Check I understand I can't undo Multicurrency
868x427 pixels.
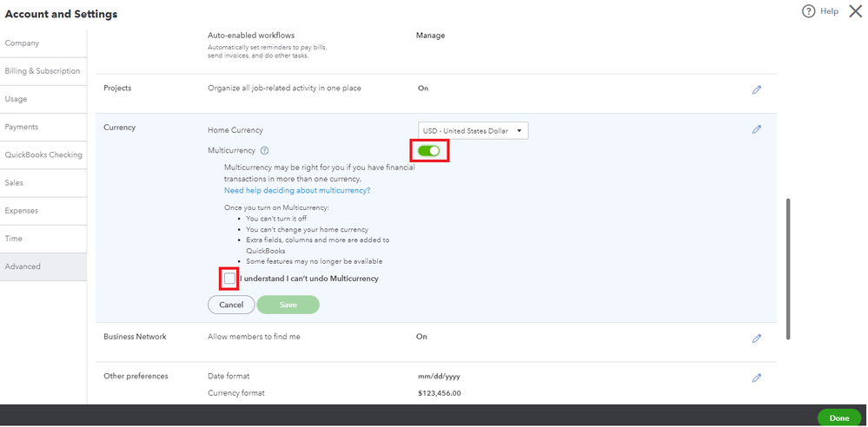[x=229, y=279]
